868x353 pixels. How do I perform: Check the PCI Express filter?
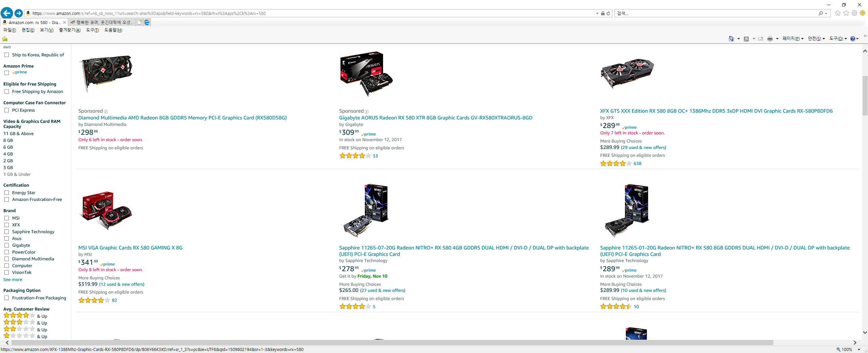click(6, 110)
